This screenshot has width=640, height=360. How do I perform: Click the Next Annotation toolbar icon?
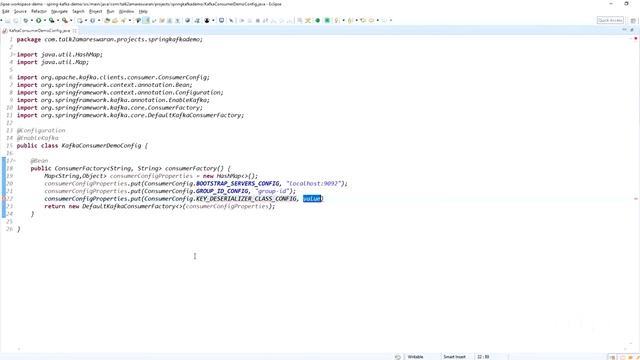(x=336, y=20)
